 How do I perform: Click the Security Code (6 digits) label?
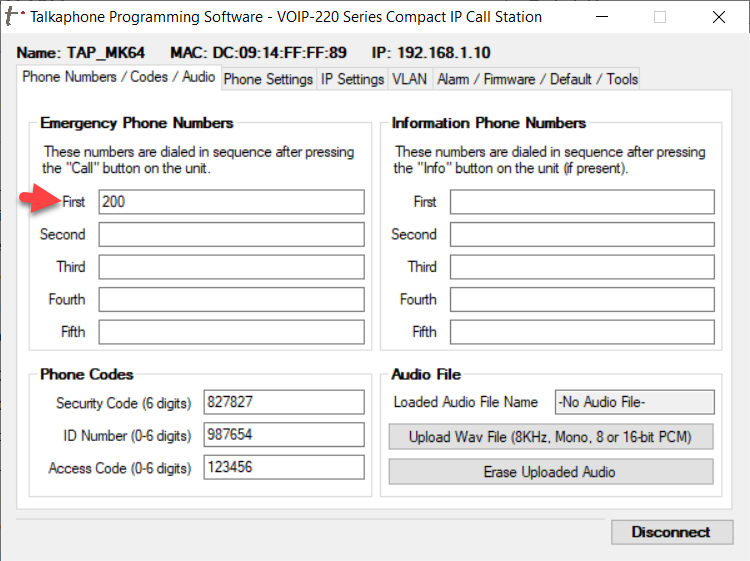click(123, 403)
